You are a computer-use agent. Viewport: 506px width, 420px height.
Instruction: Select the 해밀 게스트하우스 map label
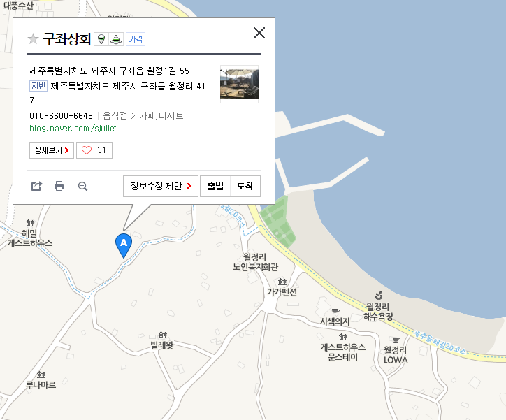pyautogui.click(x=29, y=238)
